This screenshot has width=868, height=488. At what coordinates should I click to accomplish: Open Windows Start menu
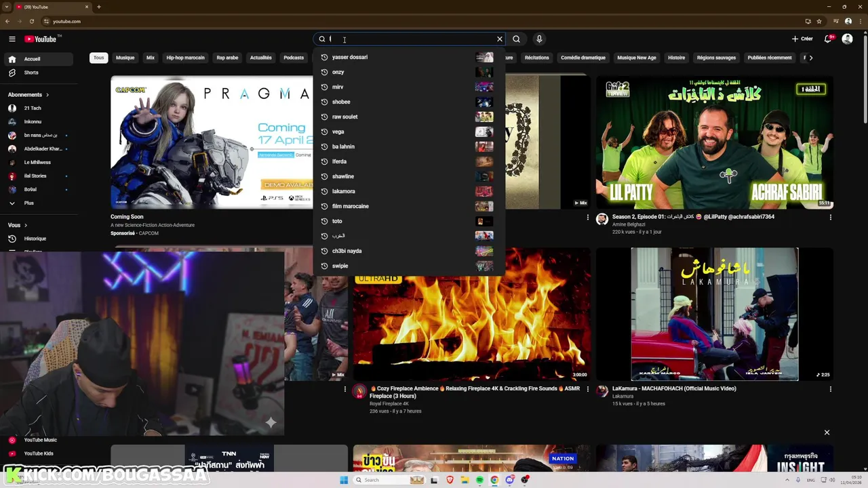tap(344, 480)
